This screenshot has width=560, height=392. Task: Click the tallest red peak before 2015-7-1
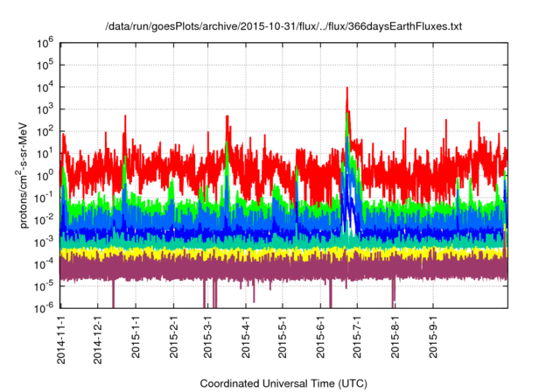tap(347, 90)
